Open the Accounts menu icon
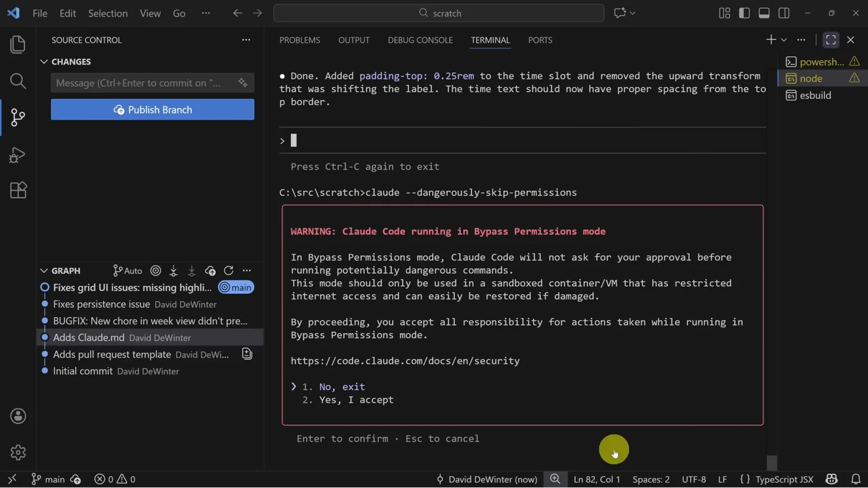The width and height of the screenshot is (868, 488). pos(18,416)
